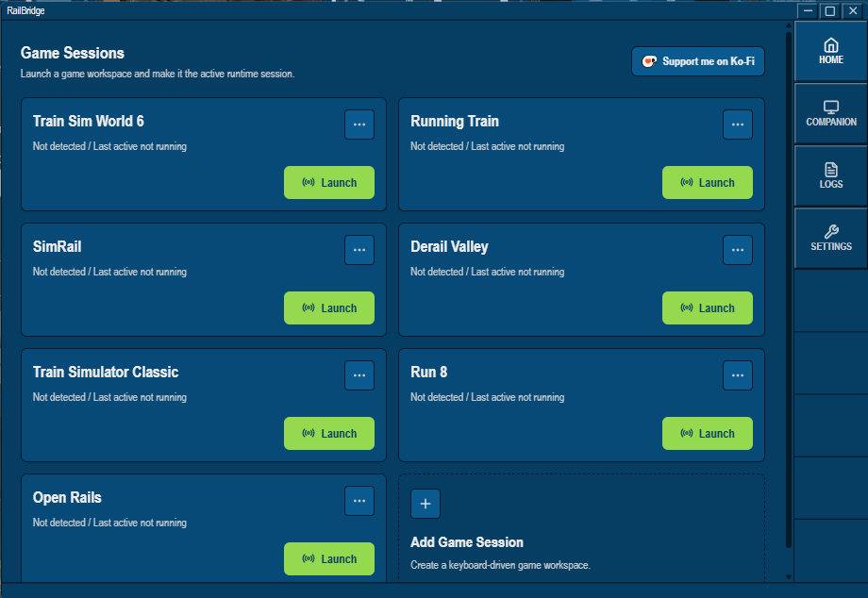This screenshot has width=868, height=598.
Task: Minimize the RailBridge window
Action: (808, 10)
